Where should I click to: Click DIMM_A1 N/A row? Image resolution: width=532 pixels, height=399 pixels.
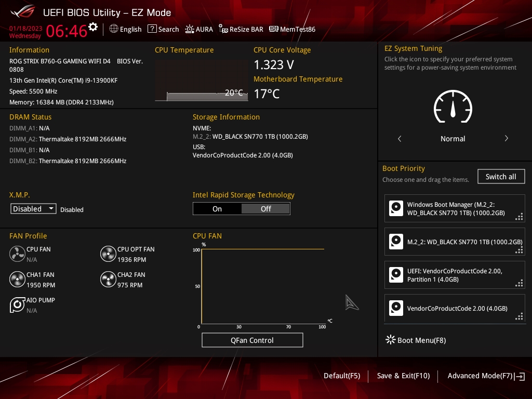click(30, 128)
